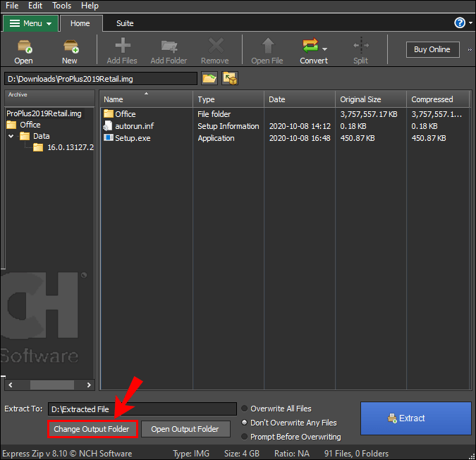This screenshot has width=476, height=460.
Task: Click the date 2020-10-08 16:48
Action: point(300,138)
